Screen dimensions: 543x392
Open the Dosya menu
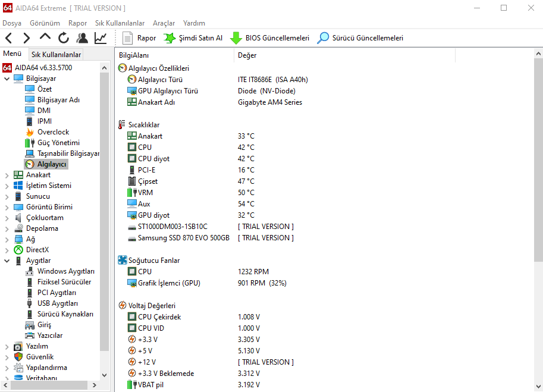[12, 23]
